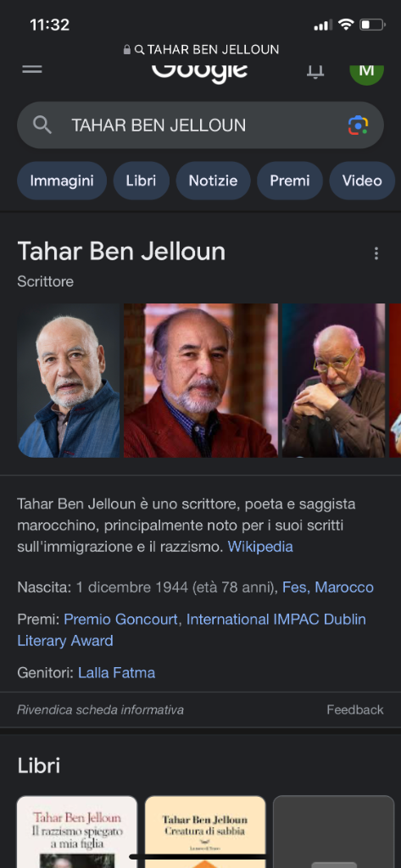This screenshot has height=868, width=401.
Task: Click the Feedback button
Action: pos(355,709)
